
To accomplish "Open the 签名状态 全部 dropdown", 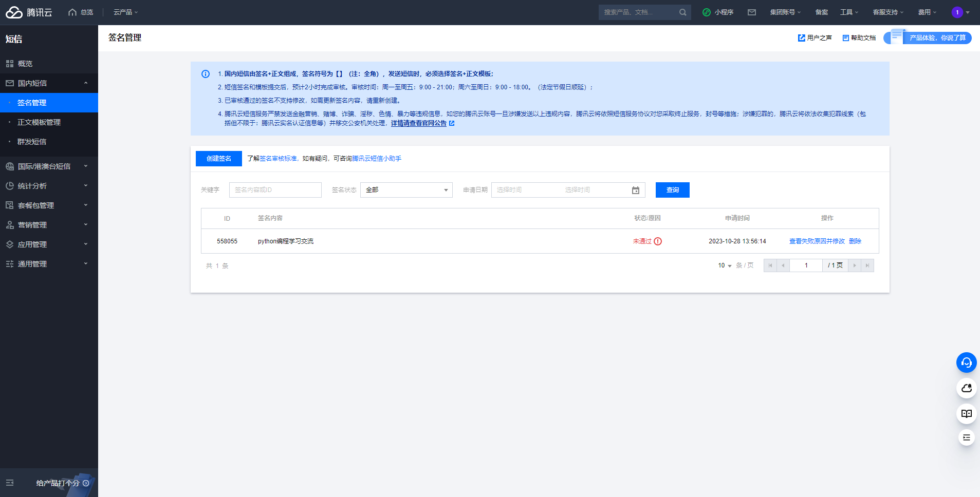I will (x=406, y=190).
